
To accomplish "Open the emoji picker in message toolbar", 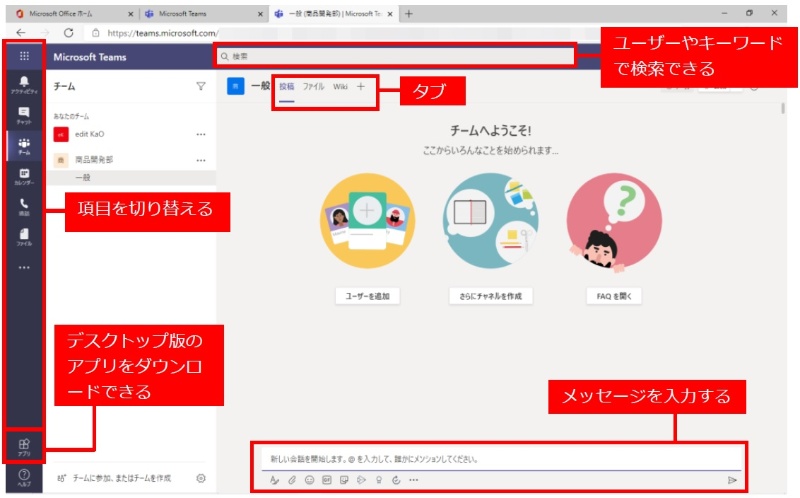I will (309, 480).
